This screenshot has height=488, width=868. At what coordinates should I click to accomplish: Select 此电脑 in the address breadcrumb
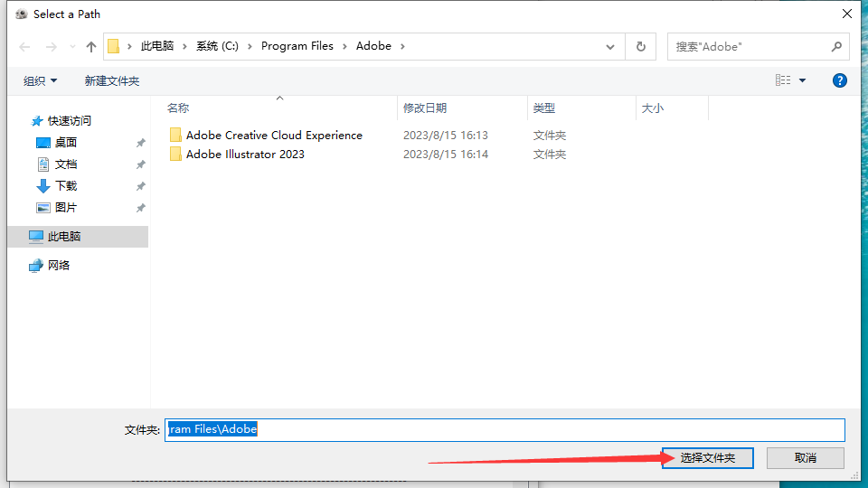[157, 46]
